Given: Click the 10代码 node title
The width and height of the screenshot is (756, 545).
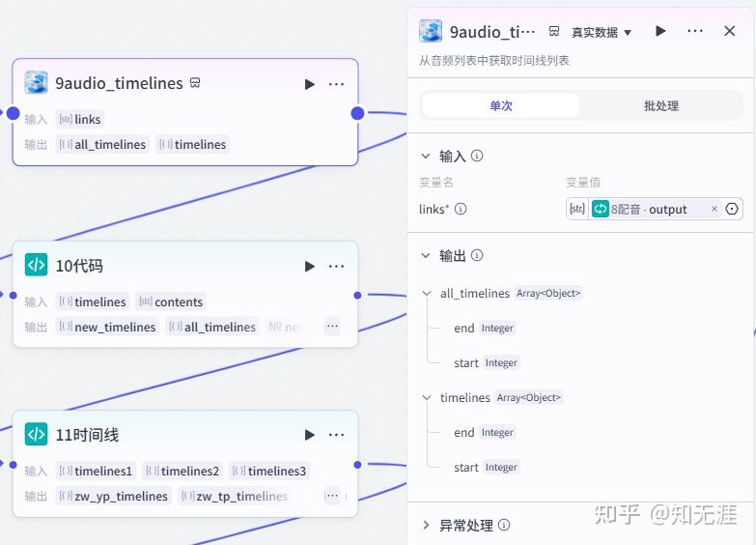Looking at the screenshot, I should click(x=79, y=266).
